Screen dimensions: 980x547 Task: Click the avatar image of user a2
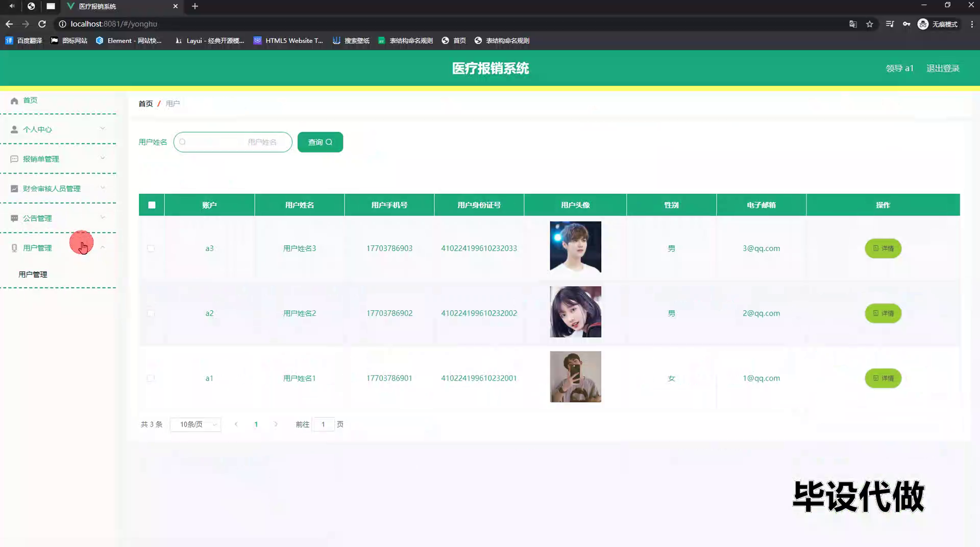coord(575,312)
